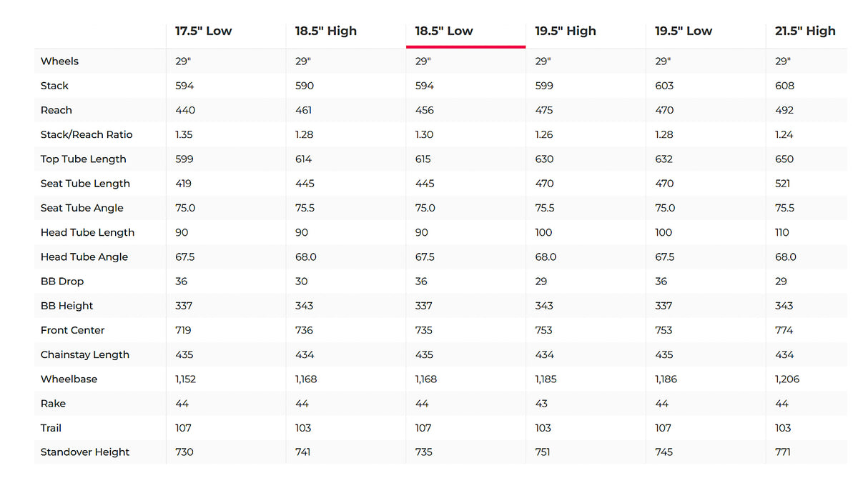Image resolution: width=868 pixels, height=488 pixels.
Task: Select the Standover Height row label
Action: (x=85, y=452)
